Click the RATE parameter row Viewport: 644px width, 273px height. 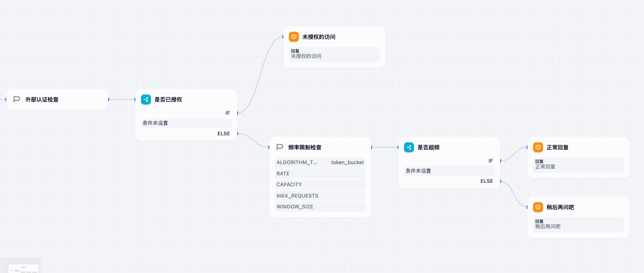pos(320,174)
